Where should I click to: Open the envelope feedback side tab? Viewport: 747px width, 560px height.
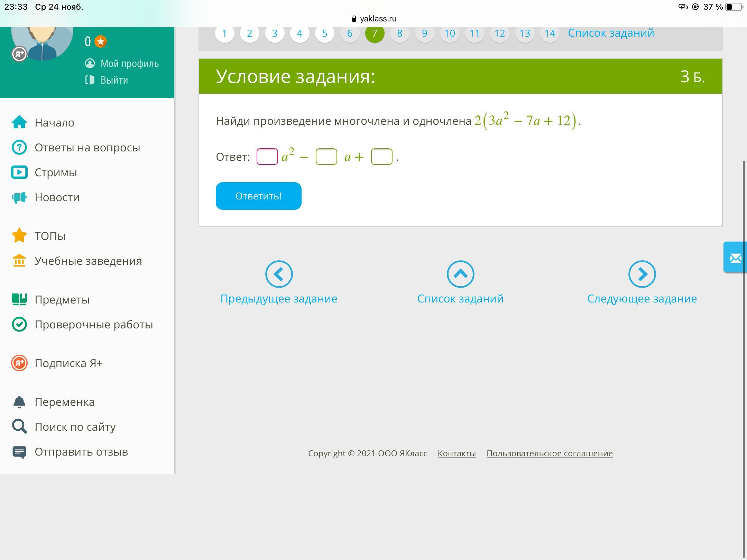(x=735, y=258)
